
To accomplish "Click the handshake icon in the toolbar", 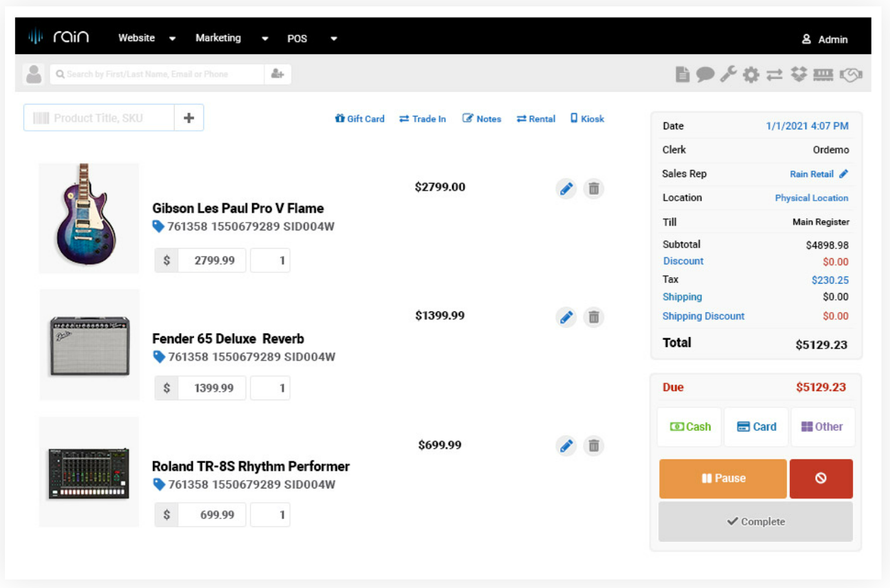I will click(851, 74).
